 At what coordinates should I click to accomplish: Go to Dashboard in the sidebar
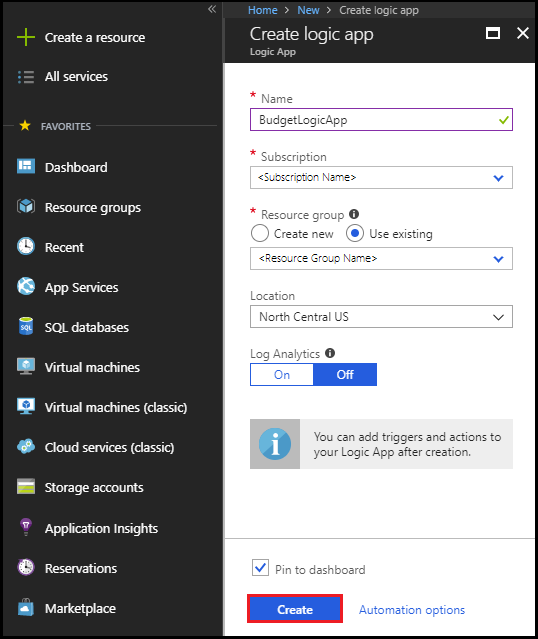pos(76,167)
